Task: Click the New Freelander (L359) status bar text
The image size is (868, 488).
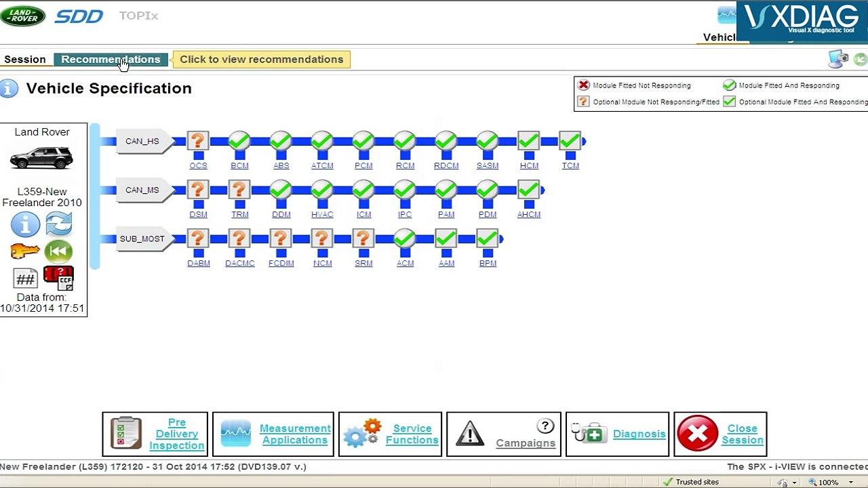Action: (x=153, y=466)
